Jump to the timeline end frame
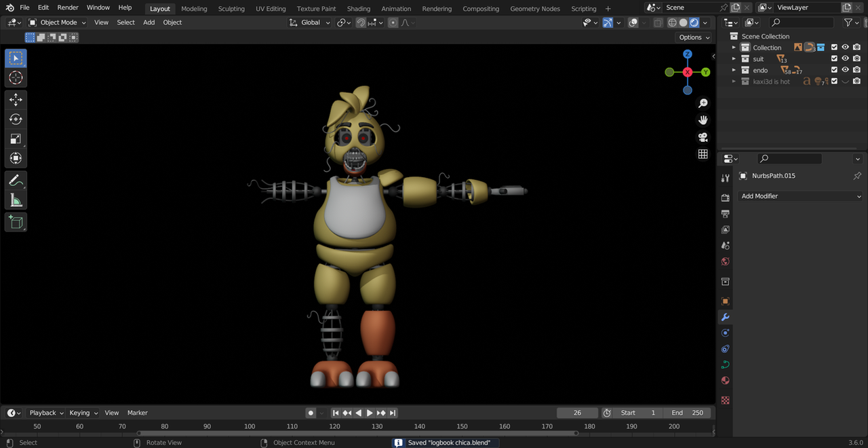 [393, 413]
